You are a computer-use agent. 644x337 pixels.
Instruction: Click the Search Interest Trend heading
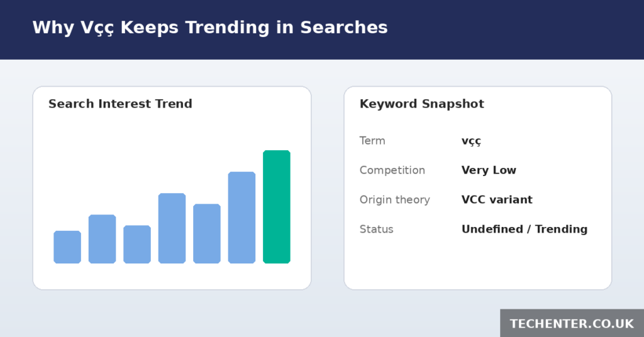120,104
